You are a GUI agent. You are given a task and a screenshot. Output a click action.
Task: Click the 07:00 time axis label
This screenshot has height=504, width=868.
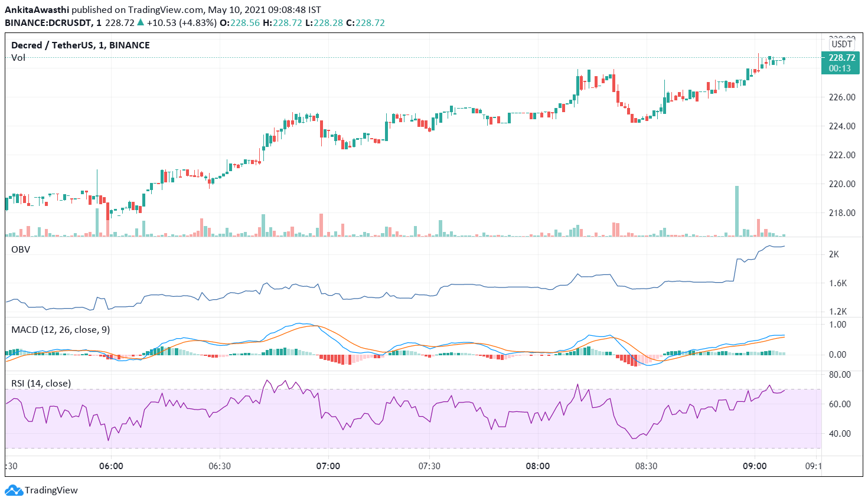click(328, 466)
